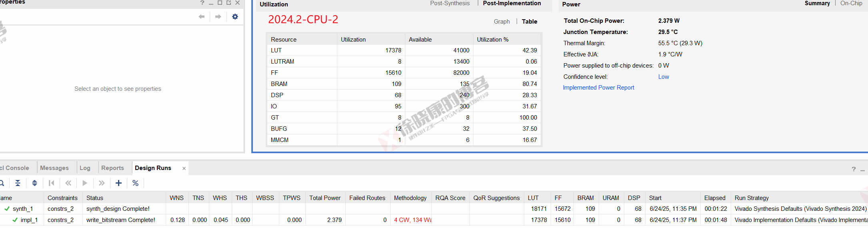Viewport: 868px width, 228px height.
Task: Select the BRAM row in utilization table
Action: pyautogui.click(x=404, y=84)
